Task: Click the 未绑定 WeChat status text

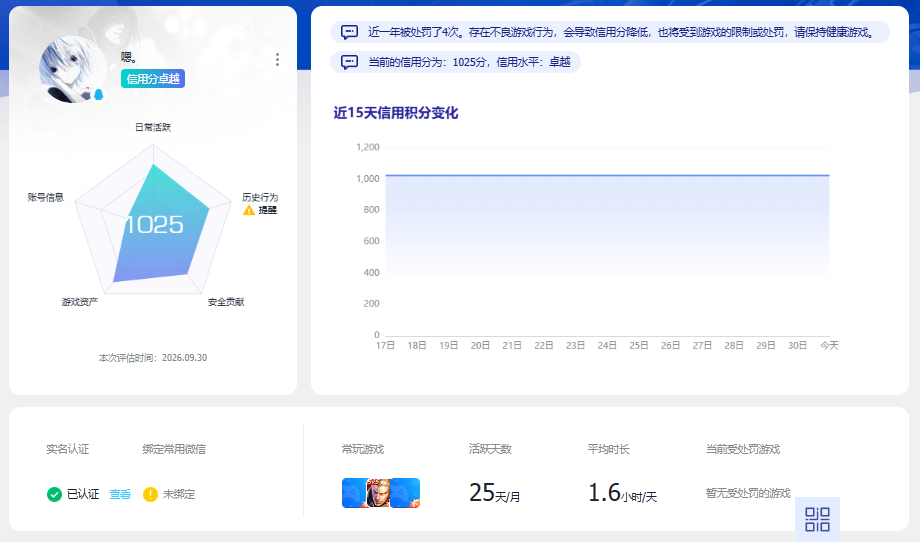Action: point(179,494)
